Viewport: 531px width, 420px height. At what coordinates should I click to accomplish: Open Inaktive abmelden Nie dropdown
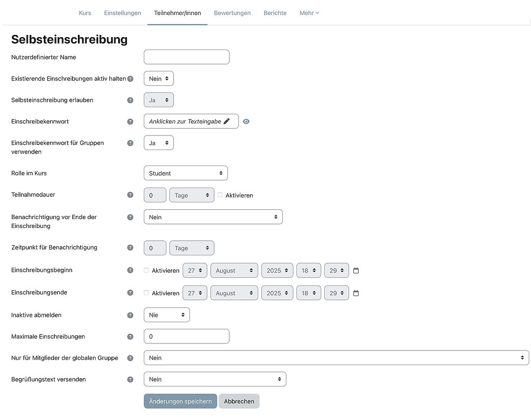click(167, 315)
